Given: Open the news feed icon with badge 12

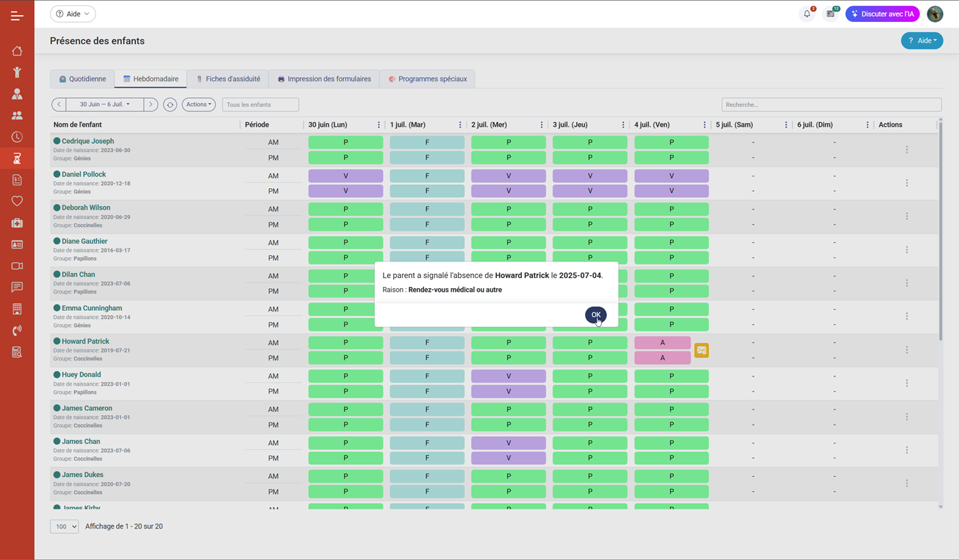Looking at the screenshot, I should [x=830, y=14].
